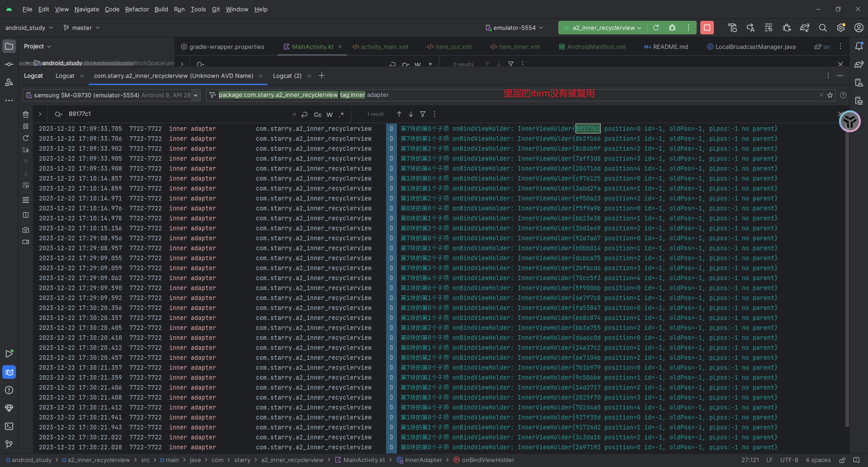
Task: Take a device screenshot from logcat toolbar
Action: coord(26,230)
